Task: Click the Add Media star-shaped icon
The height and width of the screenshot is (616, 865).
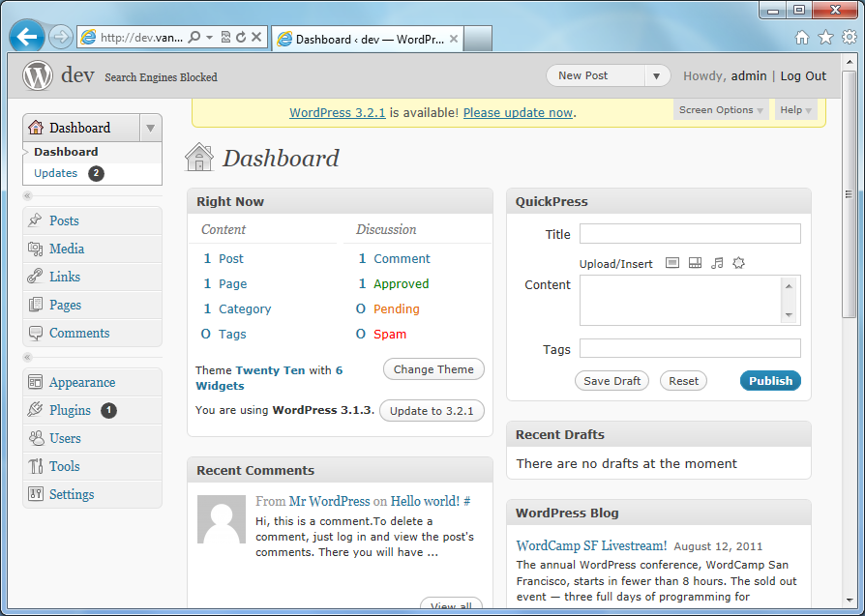Action: pyautogui.click(x=738, y=263)
